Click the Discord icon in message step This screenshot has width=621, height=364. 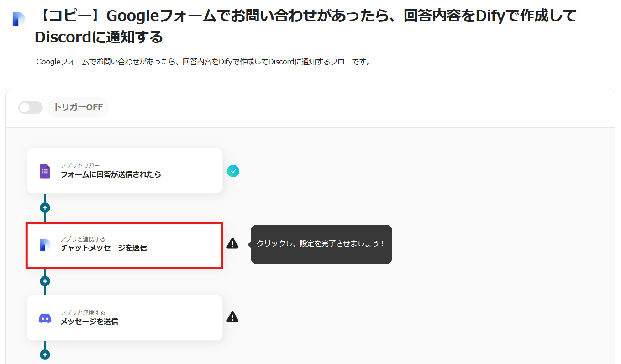(x=45, y=318)
